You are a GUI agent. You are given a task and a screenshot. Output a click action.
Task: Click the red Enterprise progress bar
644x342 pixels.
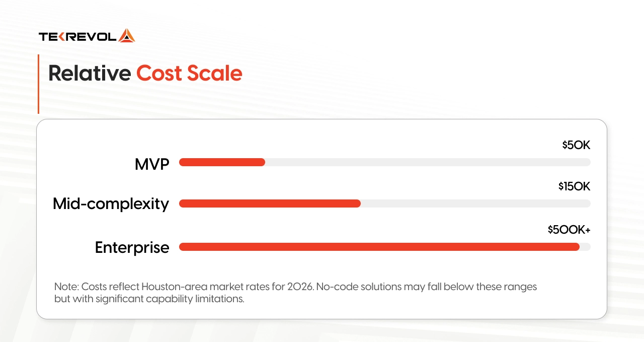(379, 247)
